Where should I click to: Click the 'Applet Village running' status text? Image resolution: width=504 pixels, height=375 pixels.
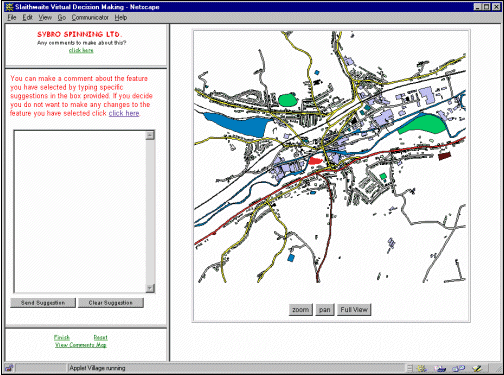pyautogui.click(x=97, y=368)
